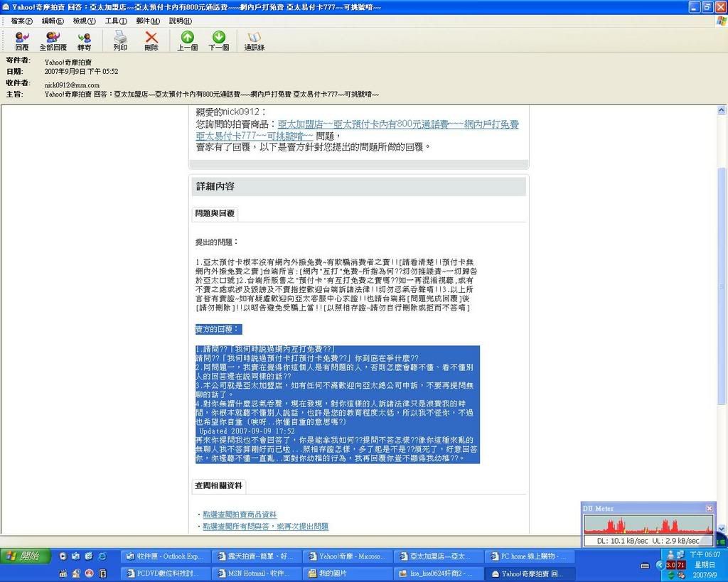Click the red DU Meter tray indicator

tap(675, 565)
